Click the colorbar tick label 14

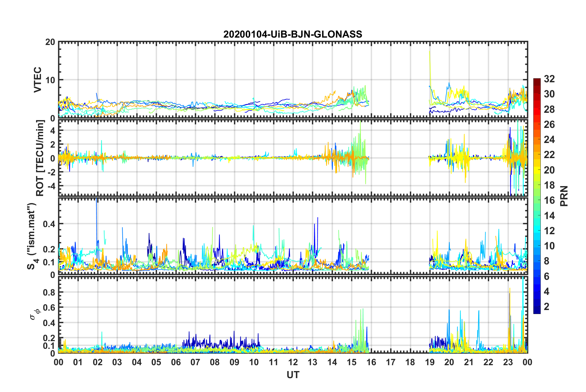tap(549, 215)
